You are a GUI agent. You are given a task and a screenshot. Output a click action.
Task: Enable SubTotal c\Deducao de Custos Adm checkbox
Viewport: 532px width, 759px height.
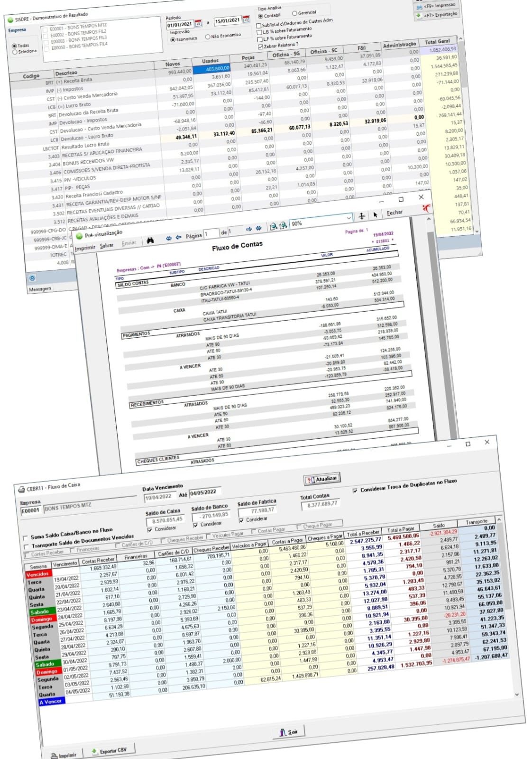tap(259, 26)
